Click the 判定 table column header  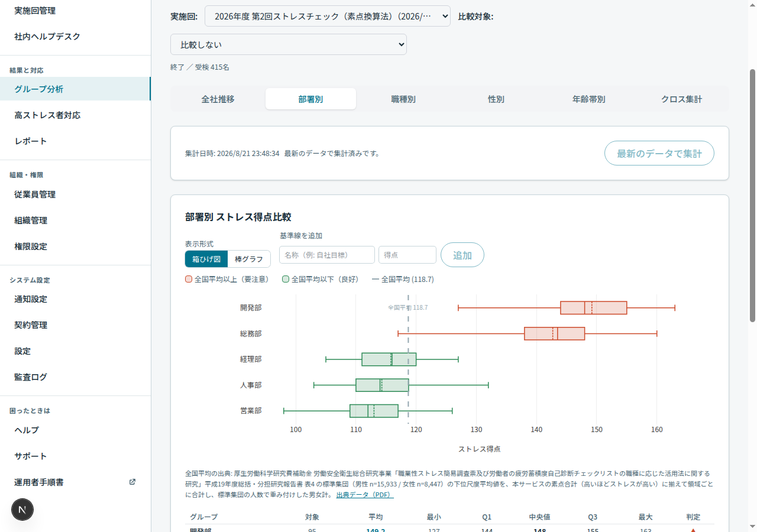tap(693, 517)
